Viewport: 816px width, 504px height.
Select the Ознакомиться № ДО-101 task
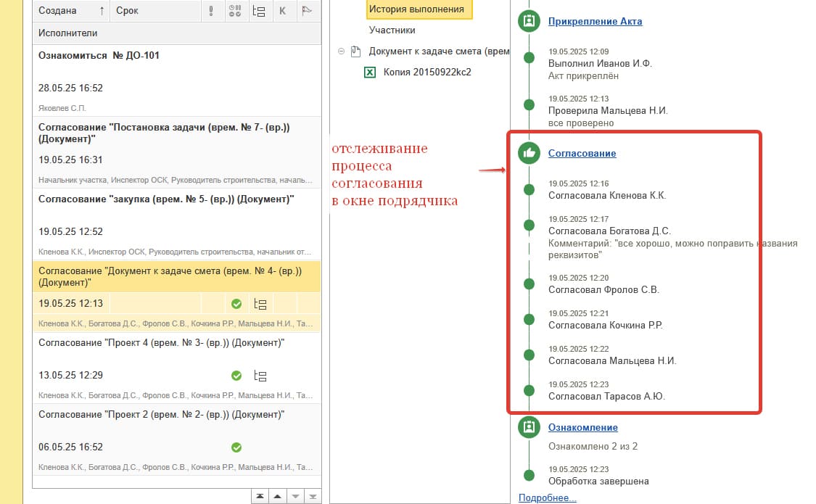(99, 56)
